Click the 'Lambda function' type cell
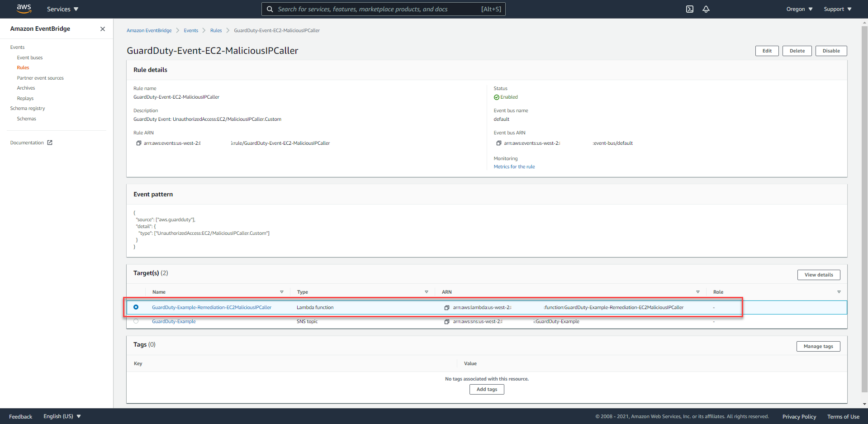Image resolution: width=868 pixels, height=424 pixels. tap(315, 308)
